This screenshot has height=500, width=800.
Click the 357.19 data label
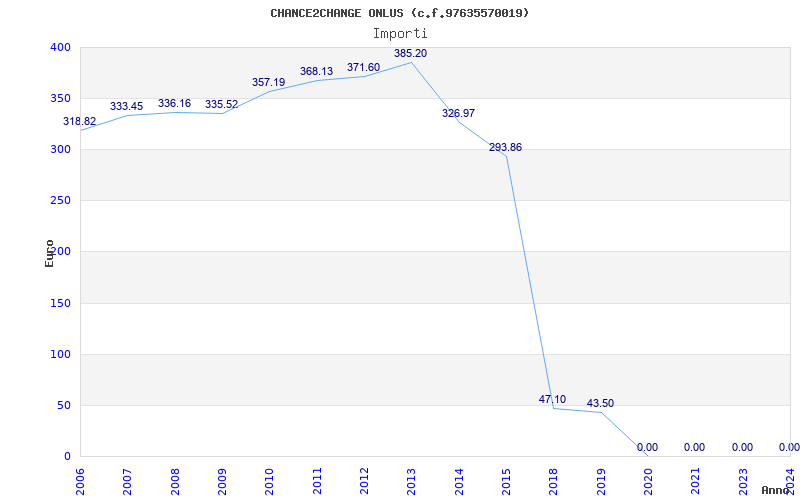click(268, 82)
